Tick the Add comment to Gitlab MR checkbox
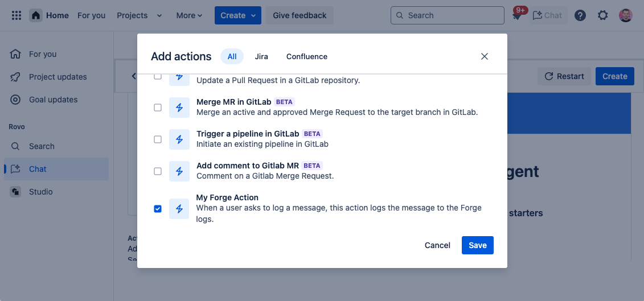The width and height of the screenshot is (644, 301). [x=158, y=171]
